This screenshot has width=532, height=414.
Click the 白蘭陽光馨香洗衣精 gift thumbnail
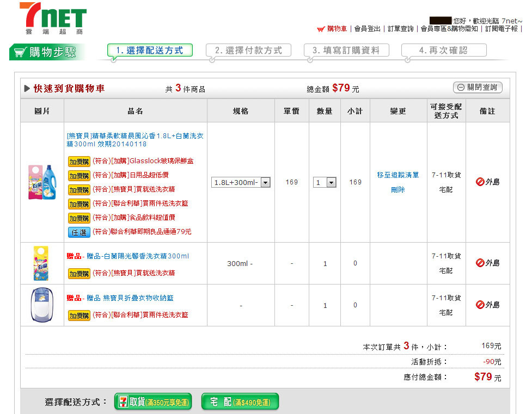click(42, 263)
